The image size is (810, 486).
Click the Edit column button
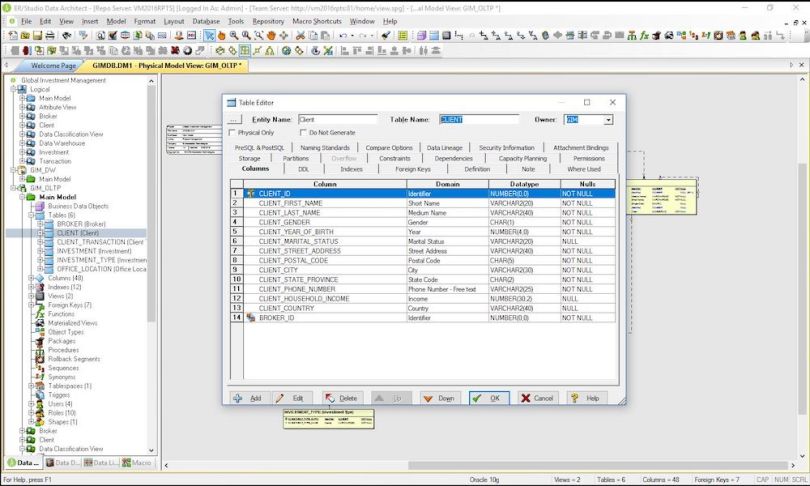[292, 398]
